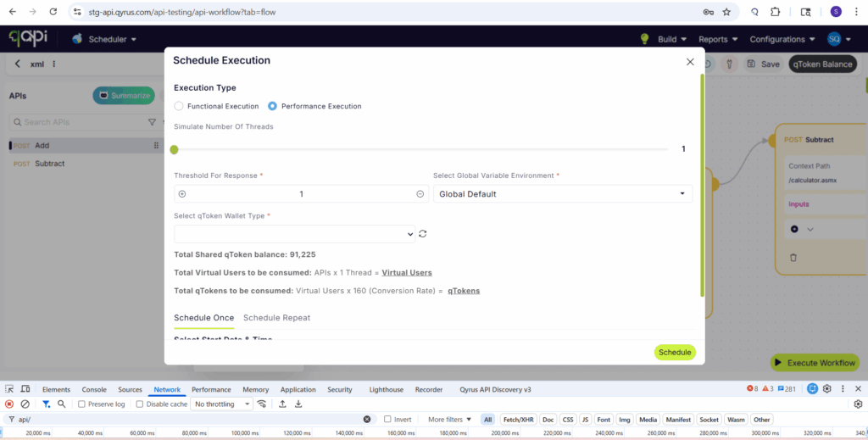
Task: Open the filter icon beside Search APIs
Action: coord(152,122)
